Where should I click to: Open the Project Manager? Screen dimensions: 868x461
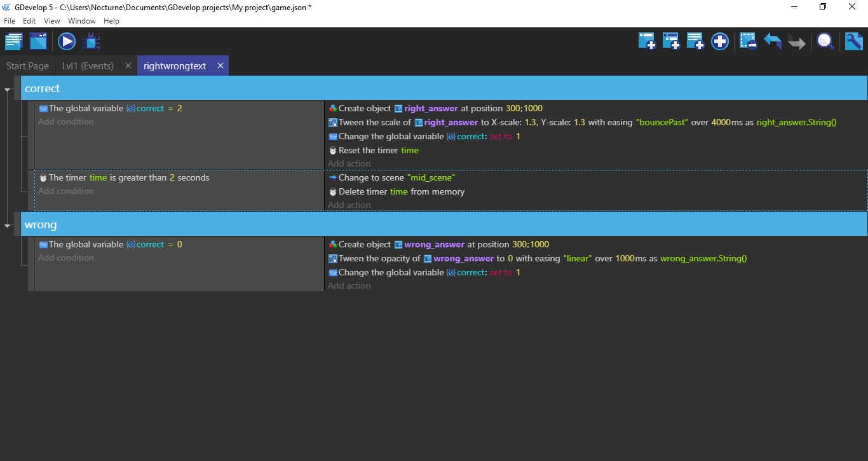pyautogui.click(x=14, y=41)
